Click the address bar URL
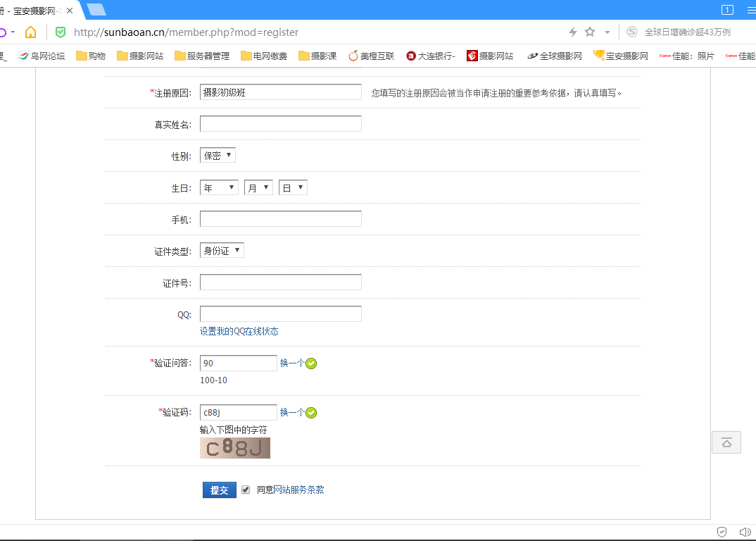The image size is (756, 541). click(x=186, y=32)
